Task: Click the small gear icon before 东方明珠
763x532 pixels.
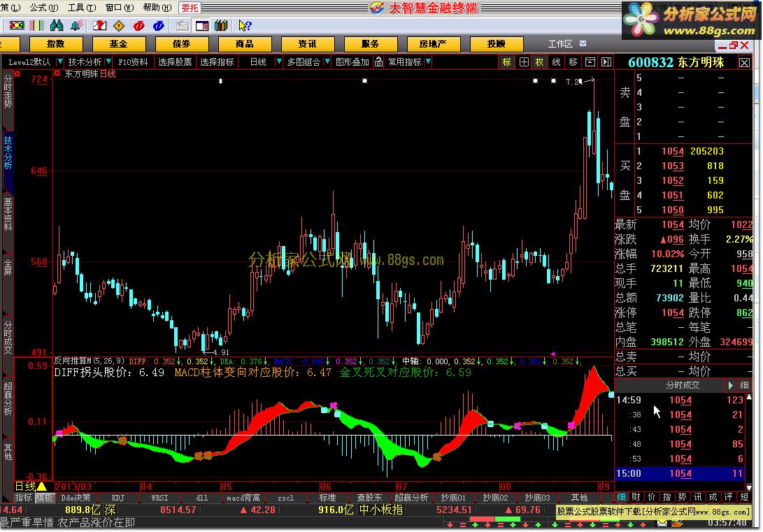Action: pos(57,73)
